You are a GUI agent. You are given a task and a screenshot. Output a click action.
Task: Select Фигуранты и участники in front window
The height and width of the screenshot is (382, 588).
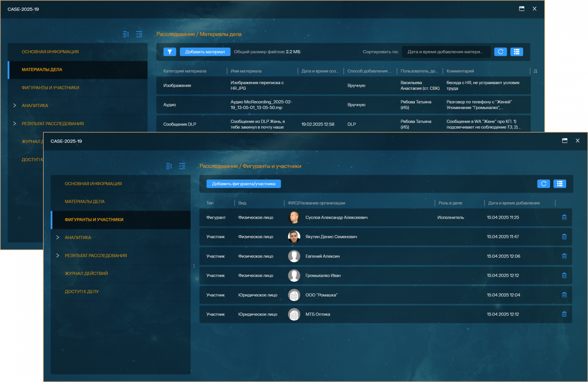coord(121,219)
